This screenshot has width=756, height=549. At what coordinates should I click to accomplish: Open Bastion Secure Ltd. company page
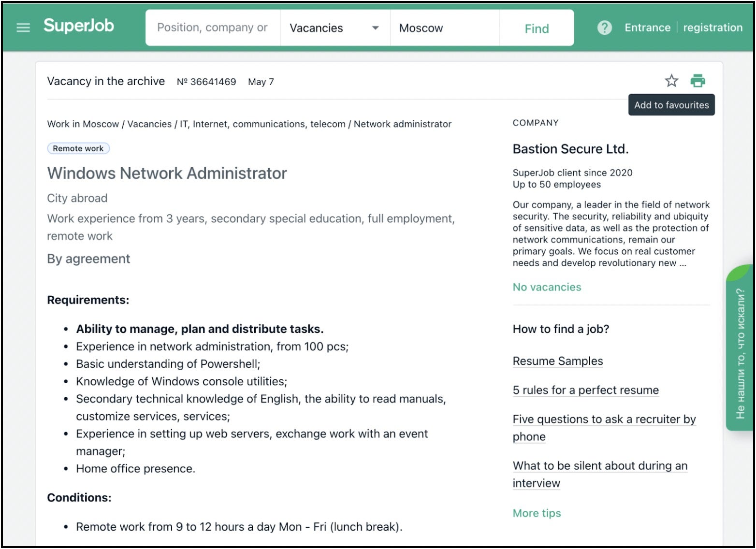[x=570, y=149]
